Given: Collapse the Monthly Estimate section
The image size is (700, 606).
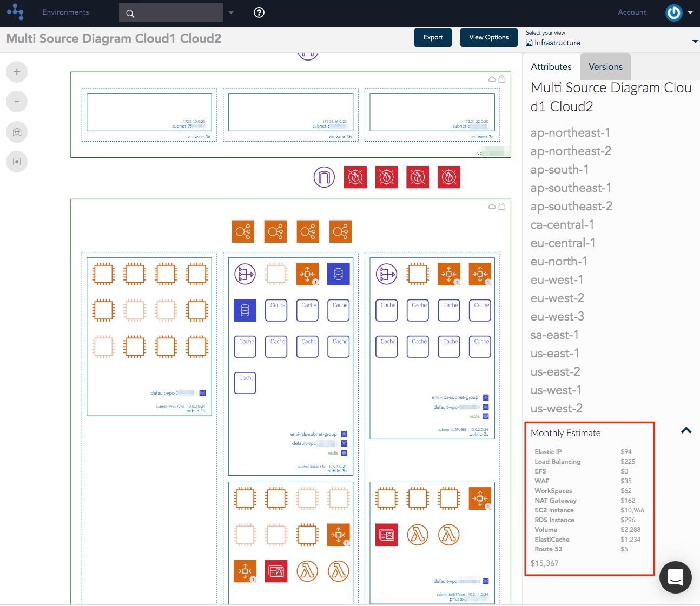Looking at the screenshot, I should pos(686,431).
